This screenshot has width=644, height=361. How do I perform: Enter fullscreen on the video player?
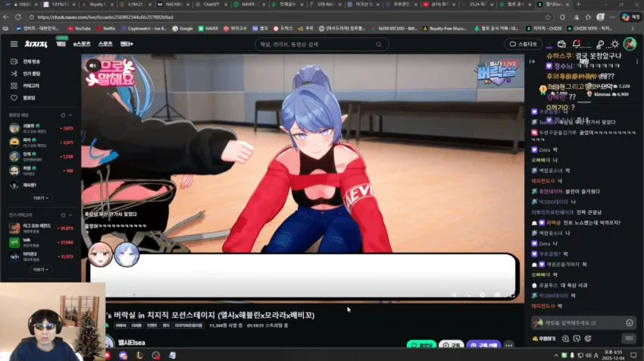[x=512, y=295]
